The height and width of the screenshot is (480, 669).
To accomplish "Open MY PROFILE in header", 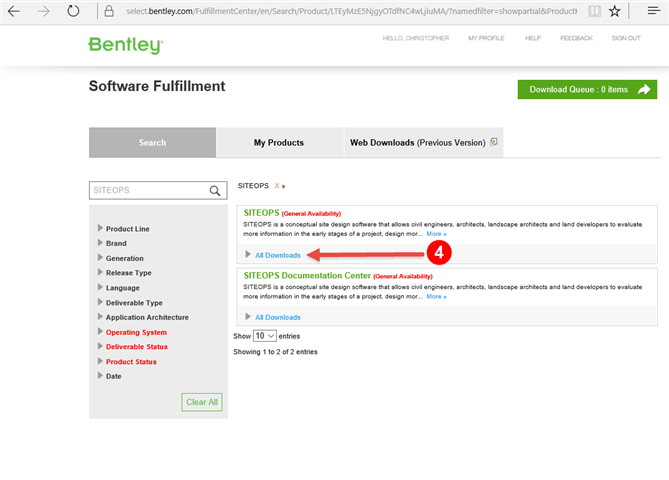I will [x=486, y=38].
